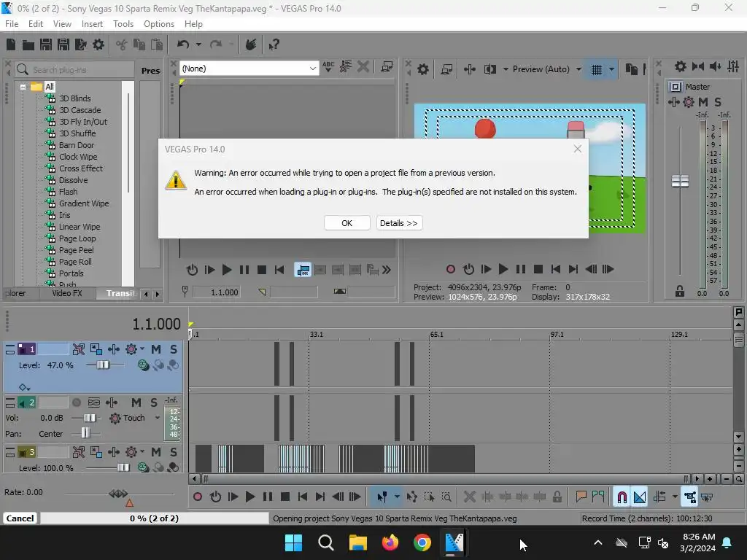This screenshot has width=747, height=560.
Task: Click Automation Settings gear on track 1
Action: pyautogui.click(x=131, y=349)
